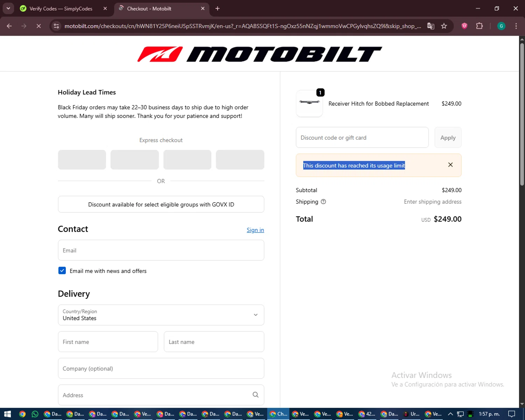The width and height of the screenshot is (525, 420).
Task: Open the pinned Chrome taskbar icon
Action: tap(22, 414)
